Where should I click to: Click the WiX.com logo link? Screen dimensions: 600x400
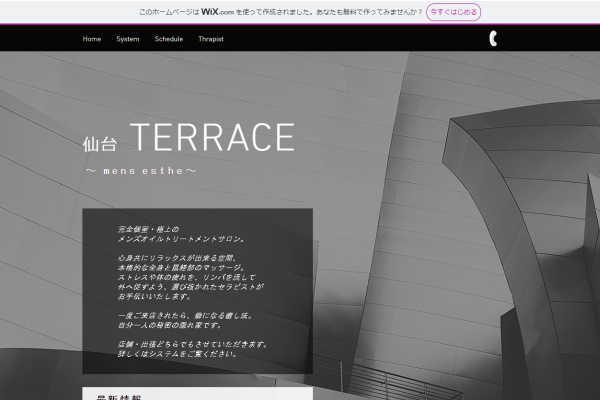point(217,12)
